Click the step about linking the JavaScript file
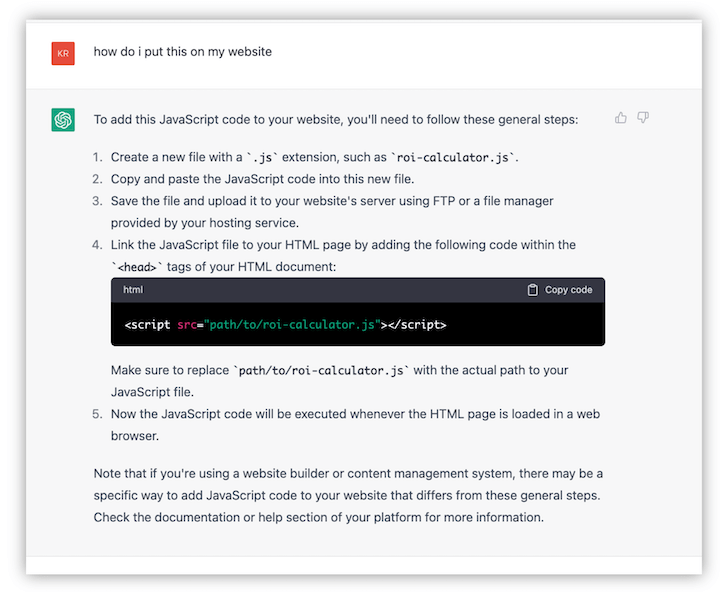Screen dimensions: 720x592 [343, 245]
